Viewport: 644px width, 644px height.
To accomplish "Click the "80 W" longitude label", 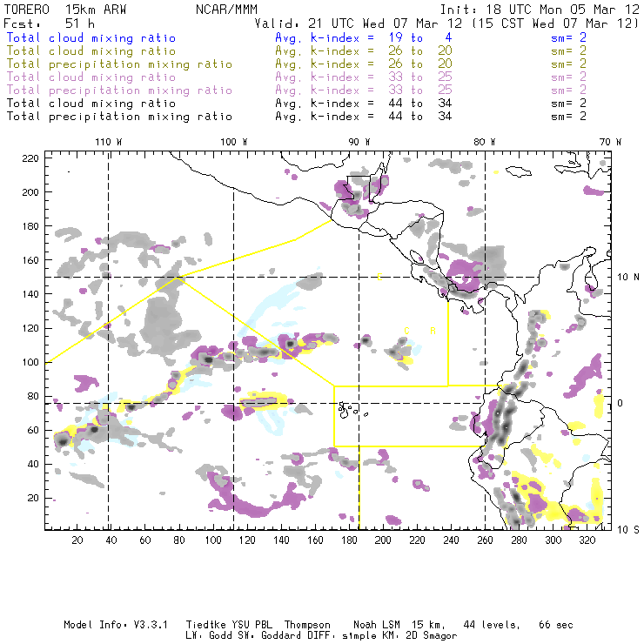I will (484, 142).
